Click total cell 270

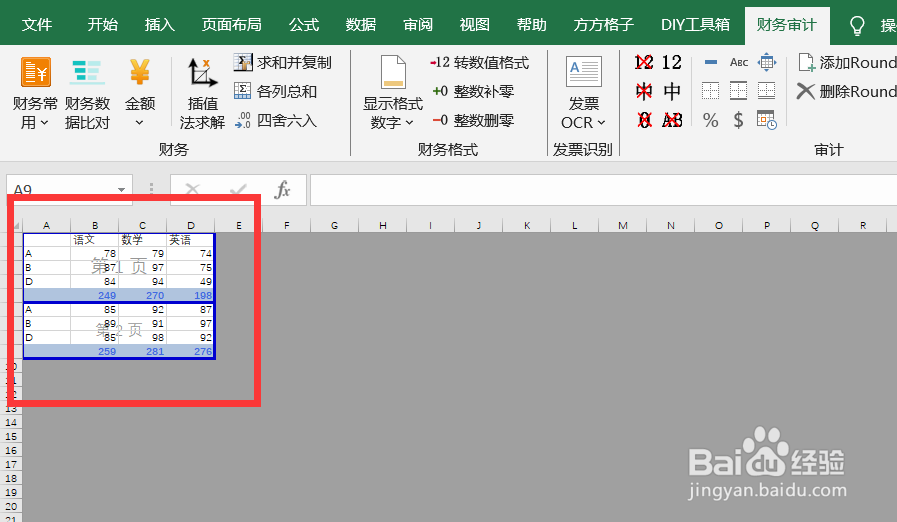142,296
